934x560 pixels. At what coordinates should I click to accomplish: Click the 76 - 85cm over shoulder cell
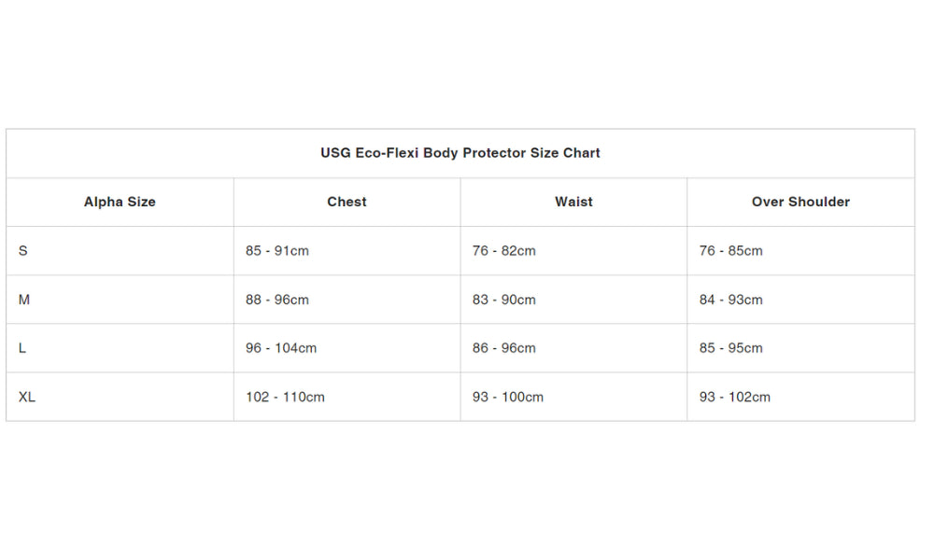pyautogui.click(x=730, y=251)
